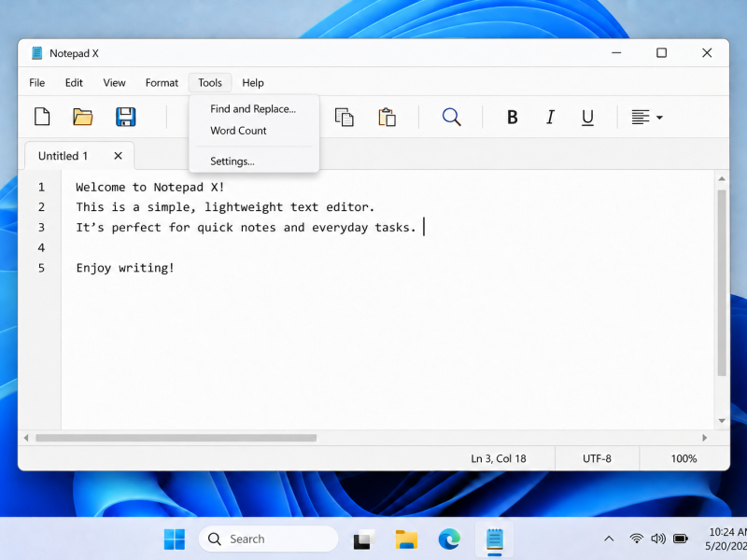
Task: Click the Ln 3, Col 18 status indicator
Action: point(499,458)
